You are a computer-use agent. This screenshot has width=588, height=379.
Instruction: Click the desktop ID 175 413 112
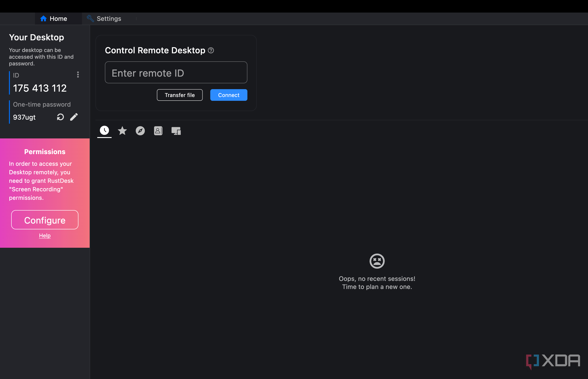[40, 88]
